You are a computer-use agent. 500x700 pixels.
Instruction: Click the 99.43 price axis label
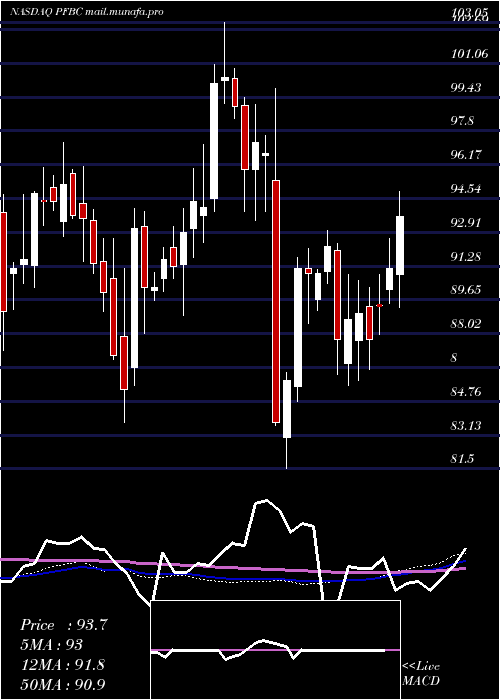click(x=466, y=88)
